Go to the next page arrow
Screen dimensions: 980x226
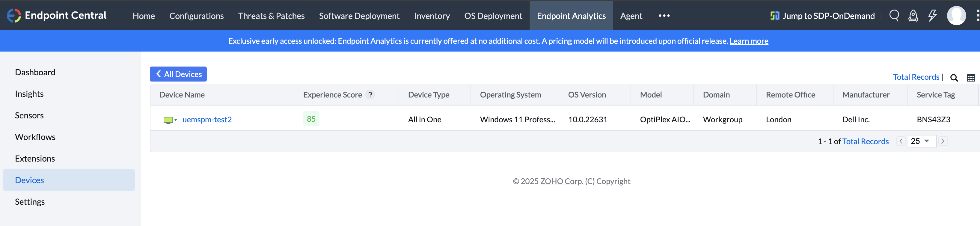(943, 141)
